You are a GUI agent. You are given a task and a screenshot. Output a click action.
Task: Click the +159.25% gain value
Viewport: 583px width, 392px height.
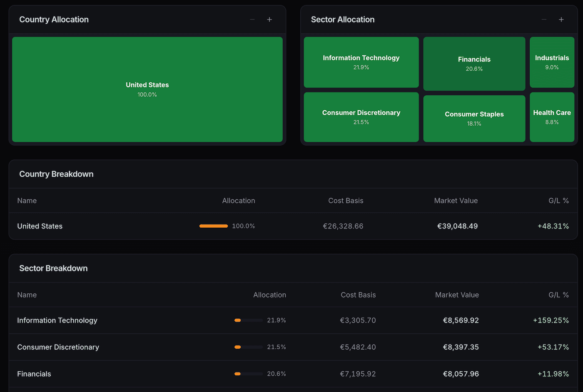(551, 320)
